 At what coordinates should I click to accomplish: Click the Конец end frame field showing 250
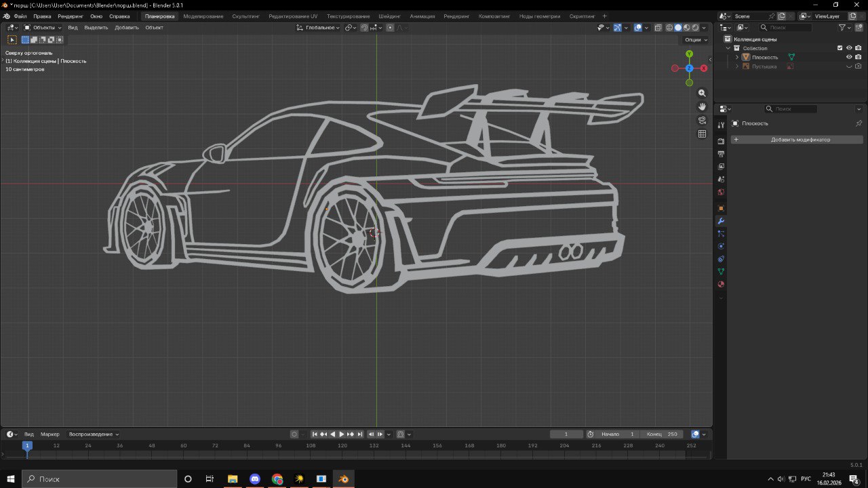tap(663, 434)
